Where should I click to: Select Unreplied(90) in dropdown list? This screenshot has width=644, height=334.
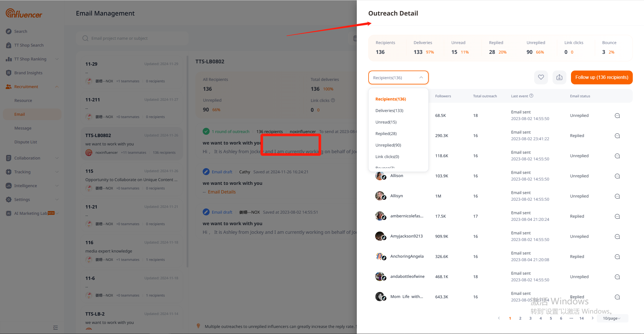click(x=388, y=145)
